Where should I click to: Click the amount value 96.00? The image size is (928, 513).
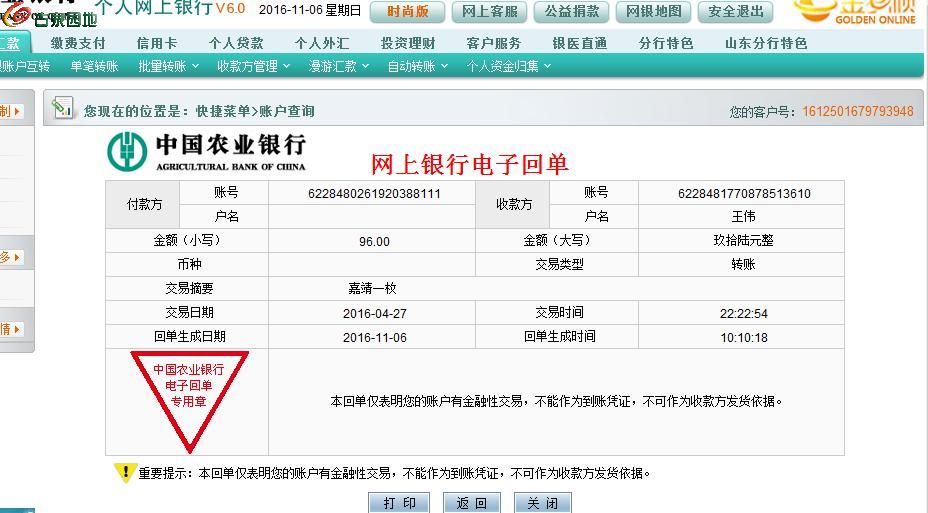[x=374, y=241]
